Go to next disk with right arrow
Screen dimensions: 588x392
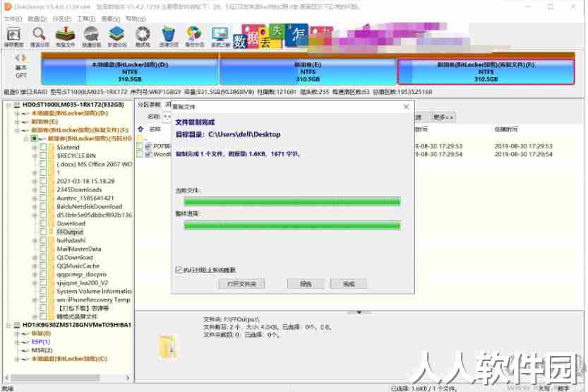click(x=25, y=58)
